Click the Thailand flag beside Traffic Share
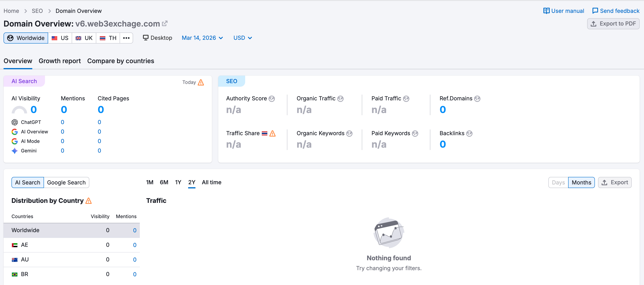This screenshot has width=644, height=285. click(265, 133)
